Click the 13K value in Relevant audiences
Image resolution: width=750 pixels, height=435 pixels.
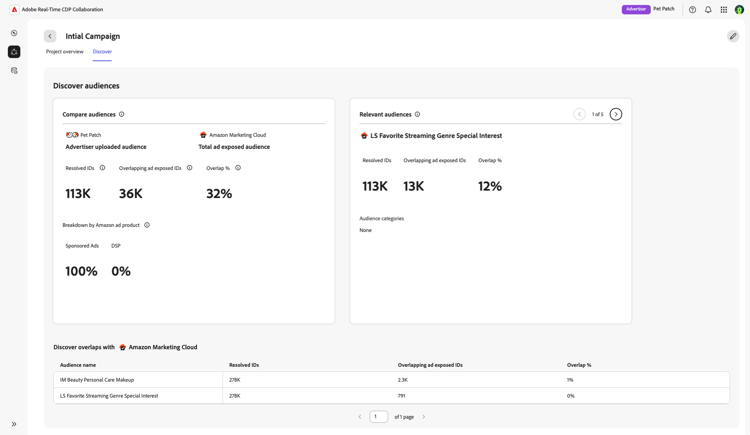pyautogui.click(x=413, y=186)
